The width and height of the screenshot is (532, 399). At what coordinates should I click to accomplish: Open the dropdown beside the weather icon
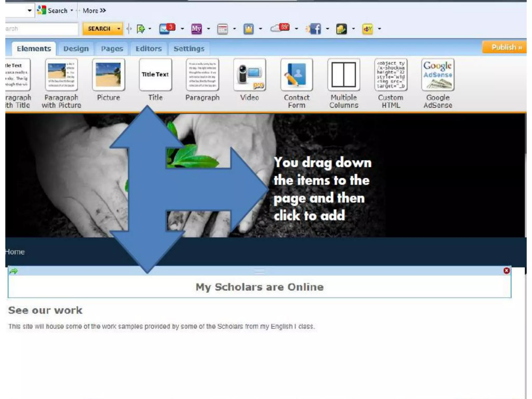(x=296, y=29)
